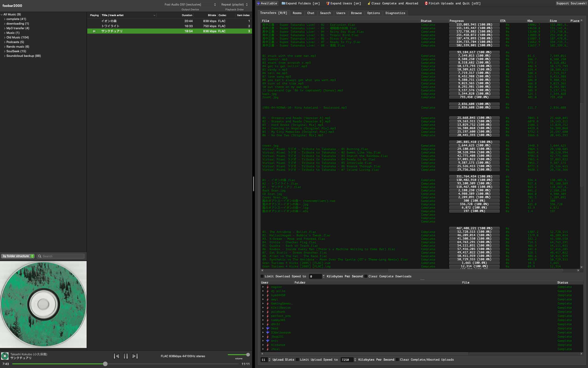
Task: Click the user icon next to rogxsr
Action: coord(268,287)
